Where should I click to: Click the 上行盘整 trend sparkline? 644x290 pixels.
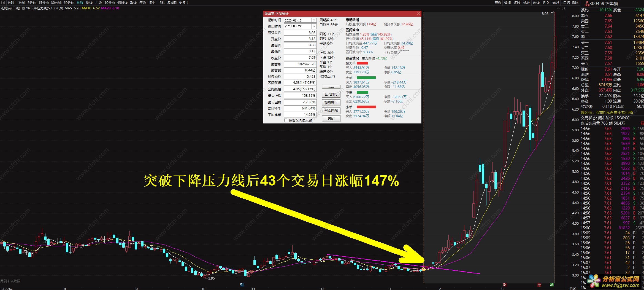404,52
